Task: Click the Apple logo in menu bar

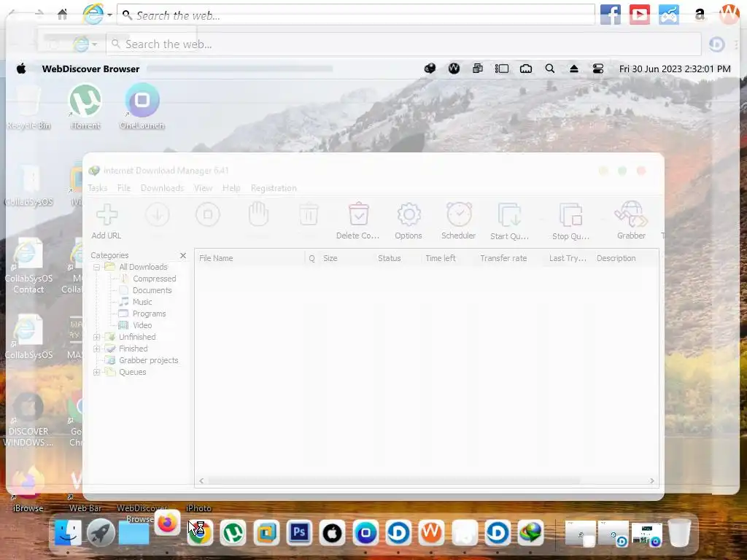Action: (x=21, y=69)
